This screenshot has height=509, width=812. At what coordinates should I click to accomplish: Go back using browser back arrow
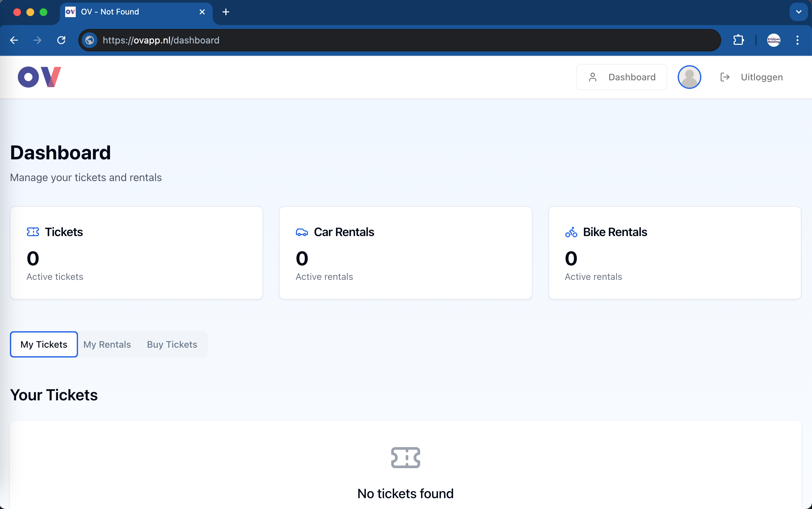point(14,40)
